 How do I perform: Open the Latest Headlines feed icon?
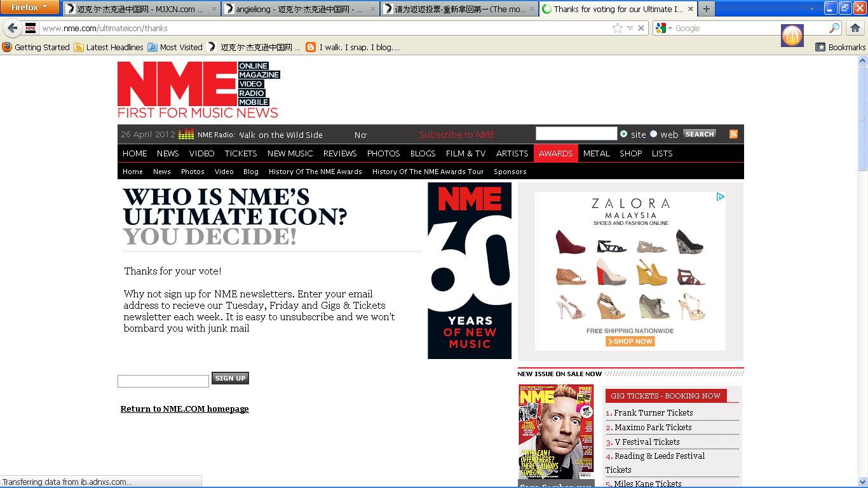79,47
